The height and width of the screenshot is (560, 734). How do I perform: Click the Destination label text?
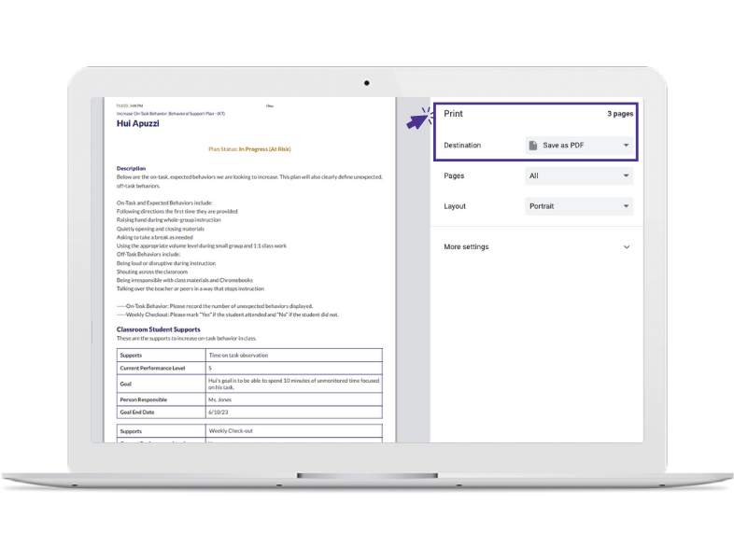(x=462, y=146)
